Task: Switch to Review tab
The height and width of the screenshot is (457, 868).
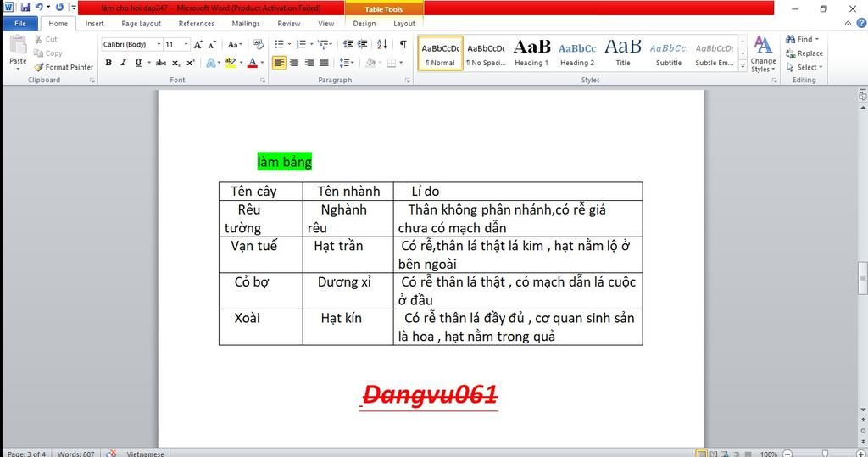Action: [x=289, y=24]
